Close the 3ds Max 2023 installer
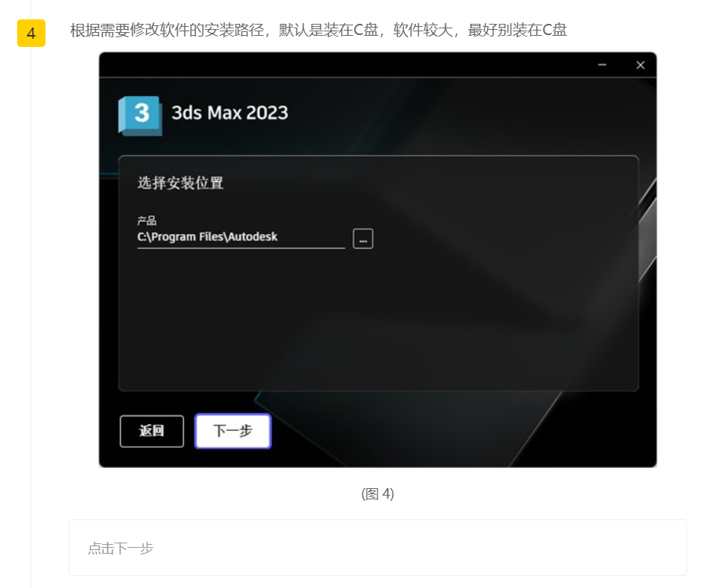This screenshot has height=588, width=702. 640,66
